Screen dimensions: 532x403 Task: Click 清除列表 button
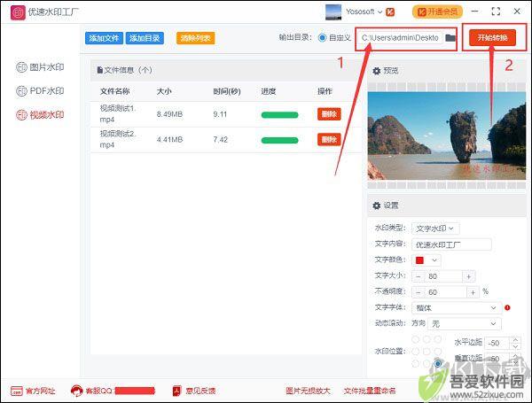pos(195,38)
